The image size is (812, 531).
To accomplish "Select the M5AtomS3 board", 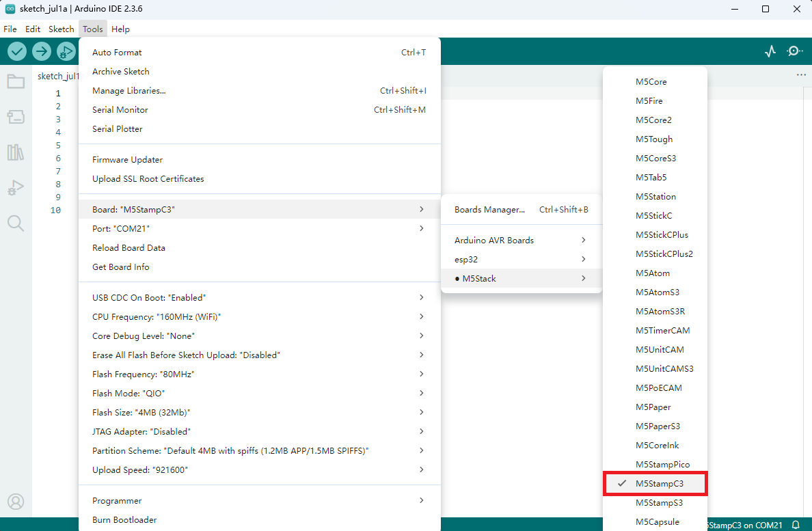I will pos(655,292).
